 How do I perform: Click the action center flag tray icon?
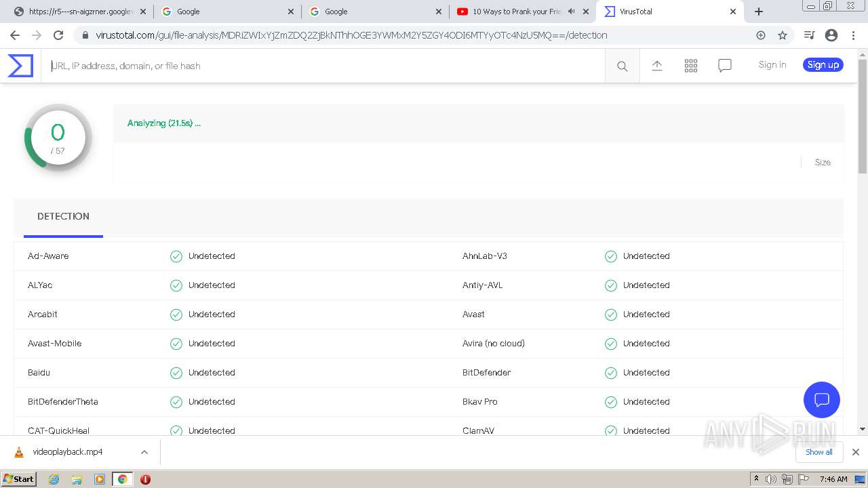click(x=804, y=479)
